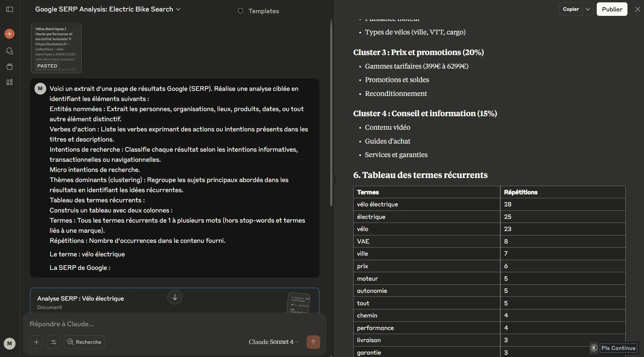The image size is (644, 357).
Task: Open the PASTED attachment thumbnail
Action: click(56, 48)
